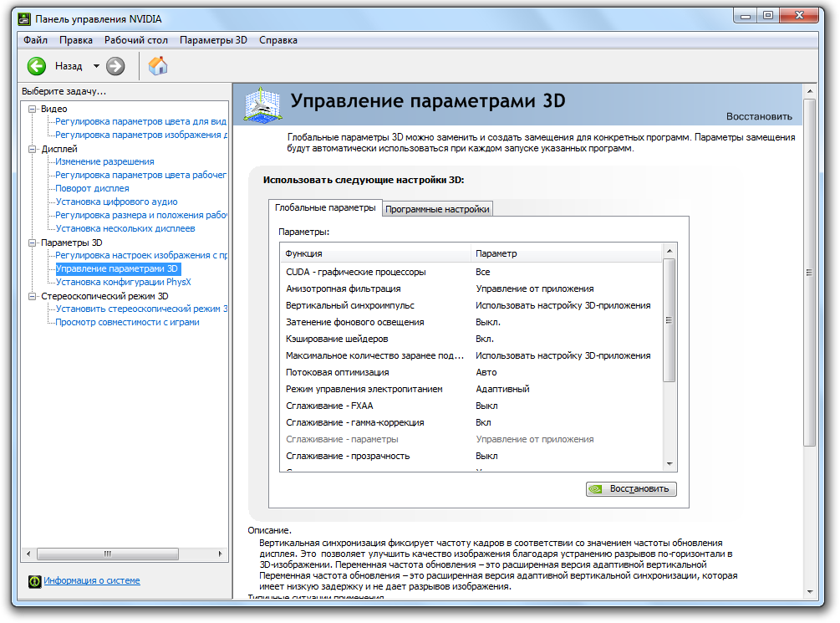Collapse the Параметры 3D tree node
The height and width of the screenshot is (623, 840).
33,243
